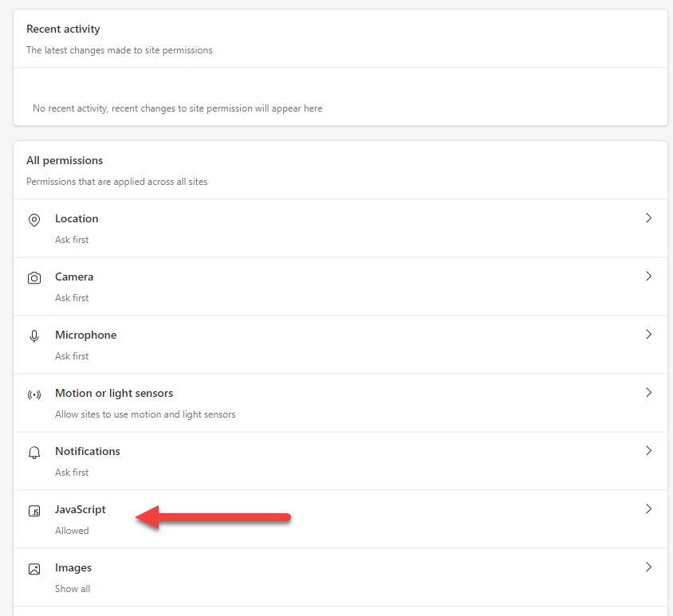
Task: Click 'Ask first' under Location
Action: coord(72,240)
